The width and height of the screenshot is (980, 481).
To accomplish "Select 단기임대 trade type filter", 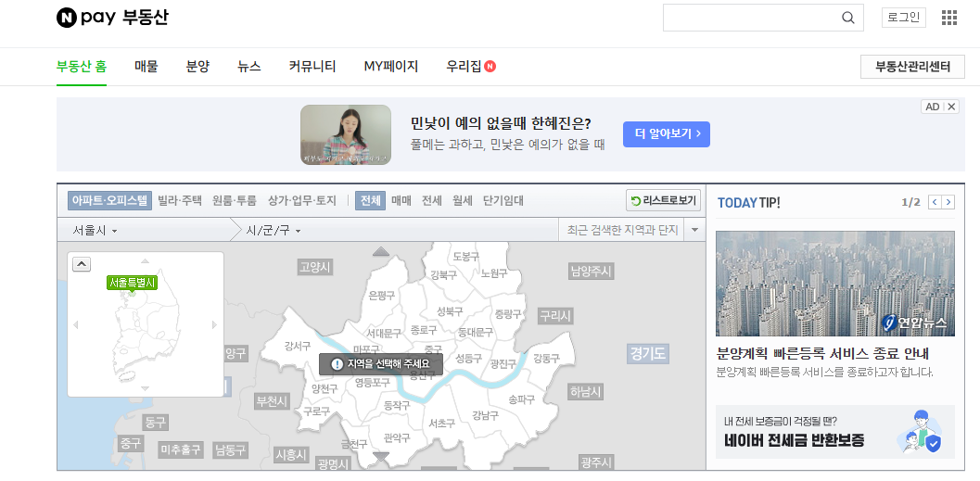I will (503, 200).
